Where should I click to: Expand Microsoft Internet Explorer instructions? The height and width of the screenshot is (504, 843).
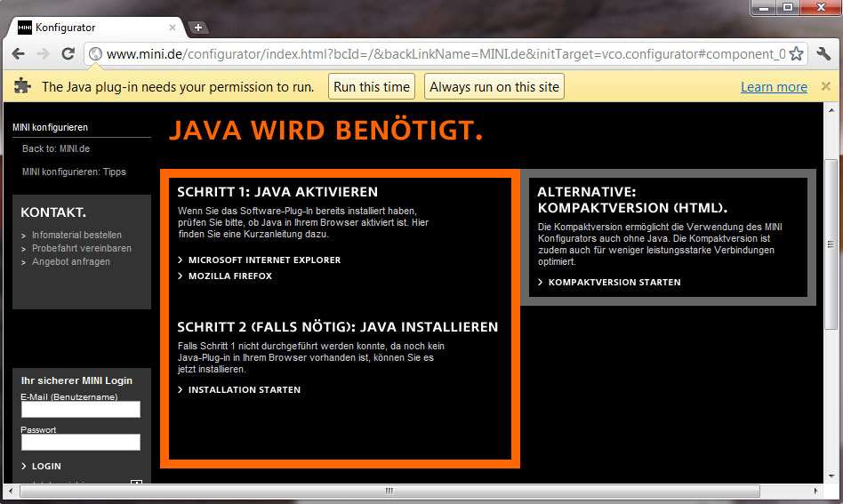(x=264, y=260)
